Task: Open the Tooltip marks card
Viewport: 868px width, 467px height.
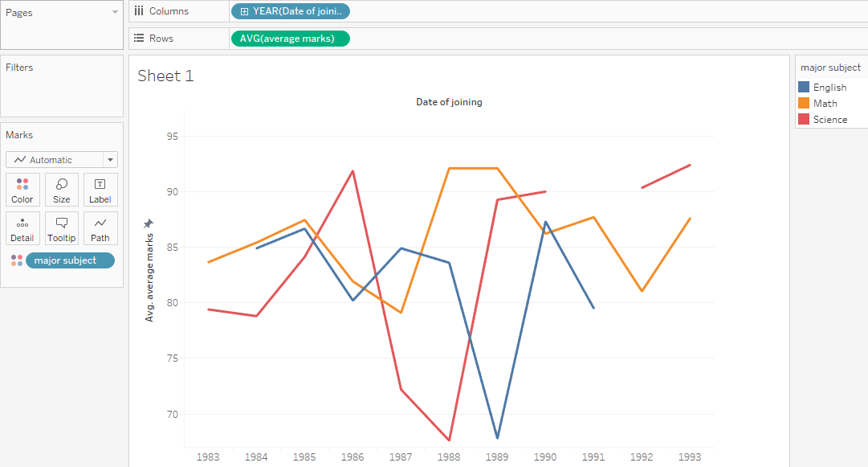Action: (x=62, y=228)
